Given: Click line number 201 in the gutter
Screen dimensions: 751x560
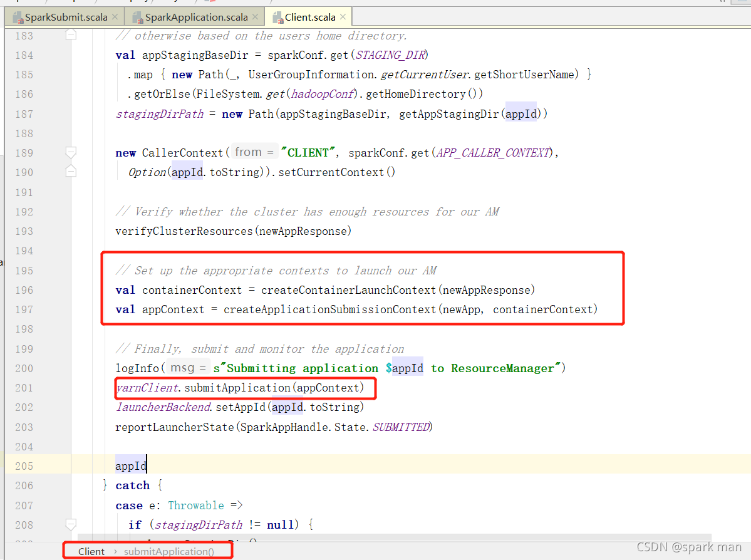Looking at the screenshot, I should (24, 388).
